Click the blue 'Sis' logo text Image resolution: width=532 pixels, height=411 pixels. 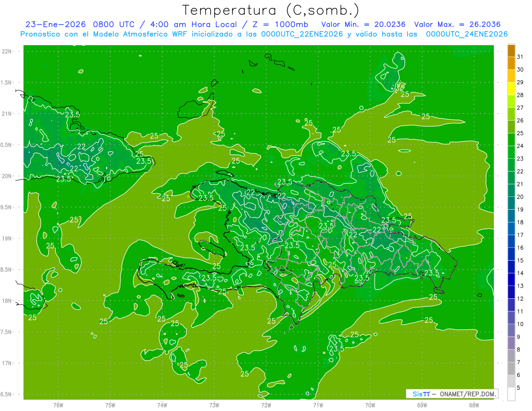pyautogui.click(x=417, y=394)
